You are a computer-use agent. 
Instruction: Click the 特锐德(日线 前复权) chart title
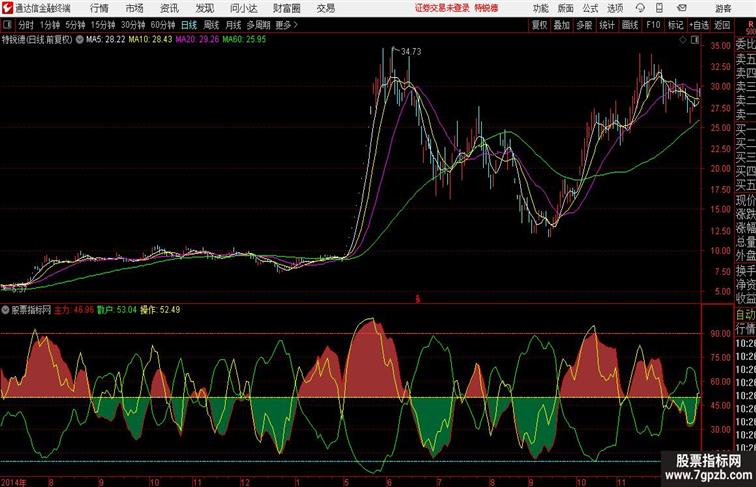pyautogui.click(x=37, y=40)
